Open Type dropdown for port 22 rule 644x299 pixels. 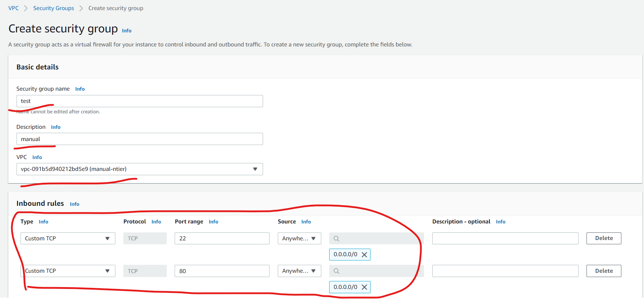(68, 239)
